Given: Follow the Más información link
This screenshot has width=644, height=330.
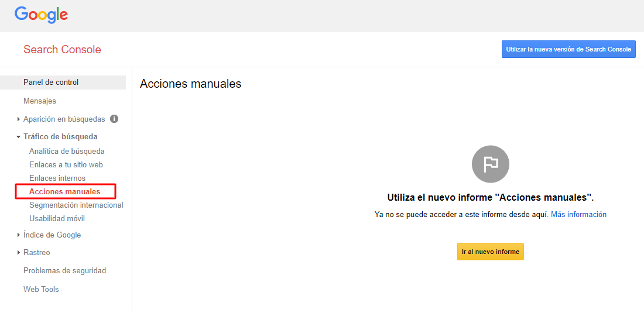Looking at the screenshot, I should (578, 214).
